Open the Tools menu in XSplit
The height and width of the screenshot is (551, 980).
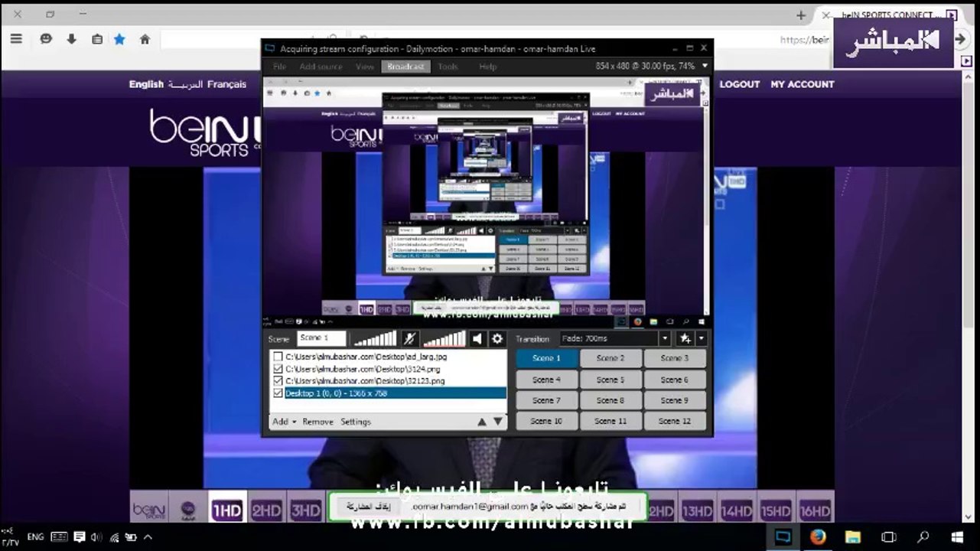tap(448, 67)
